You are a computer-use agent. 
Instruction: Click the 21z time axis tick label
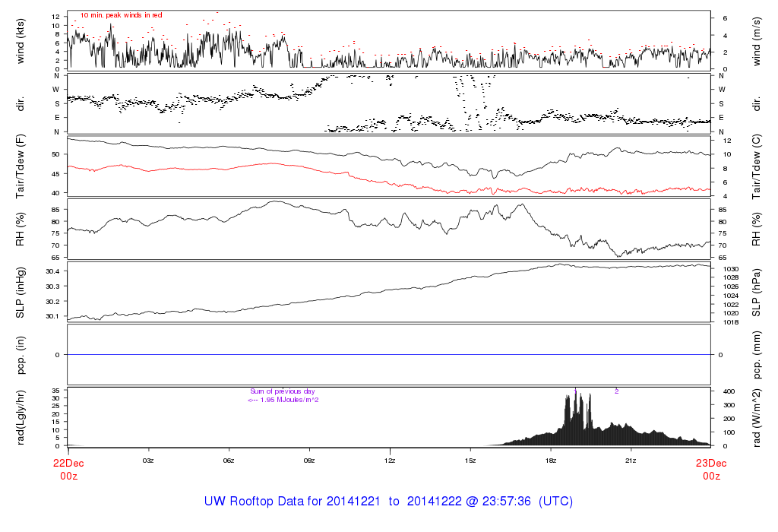coord(631,461)
